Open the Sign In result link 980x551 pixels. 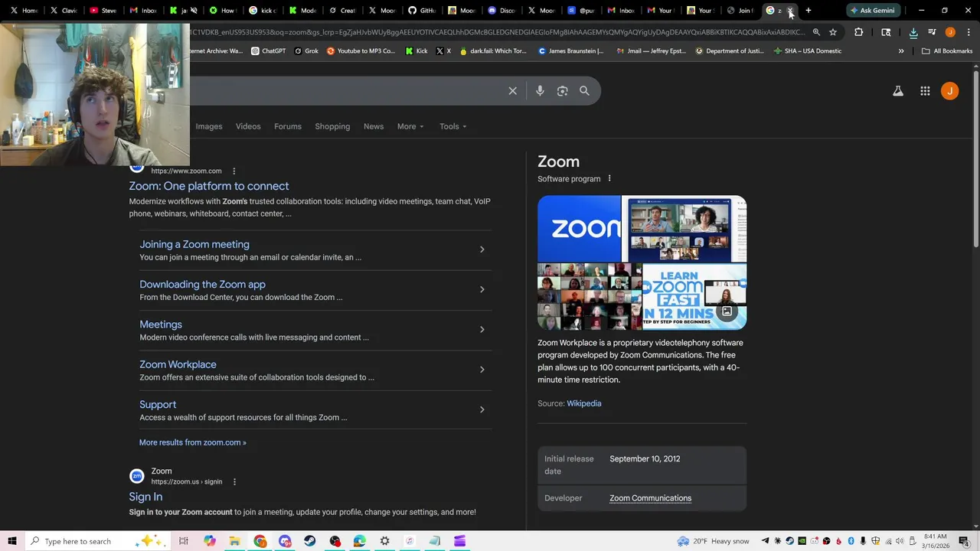click(x=145, y=497)
